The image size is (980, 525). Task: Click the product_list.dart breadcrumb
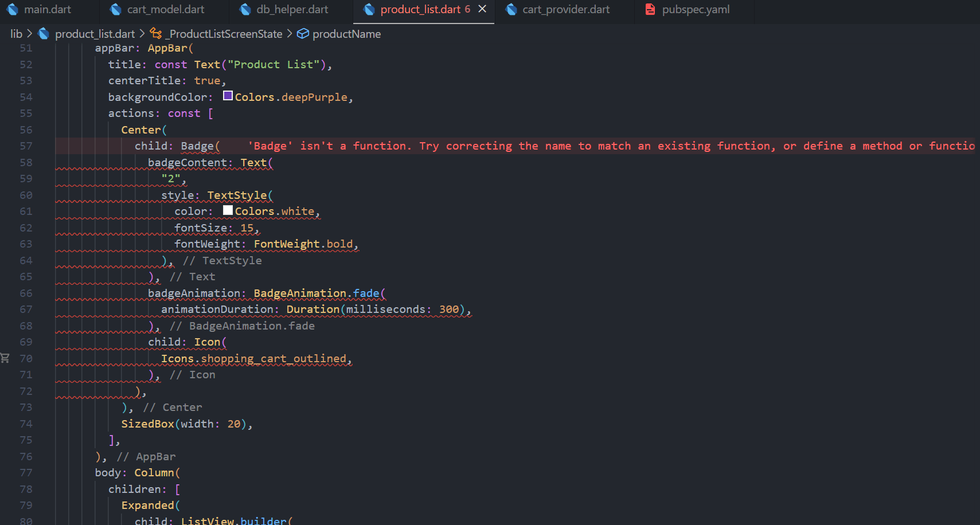pos(95,34)
